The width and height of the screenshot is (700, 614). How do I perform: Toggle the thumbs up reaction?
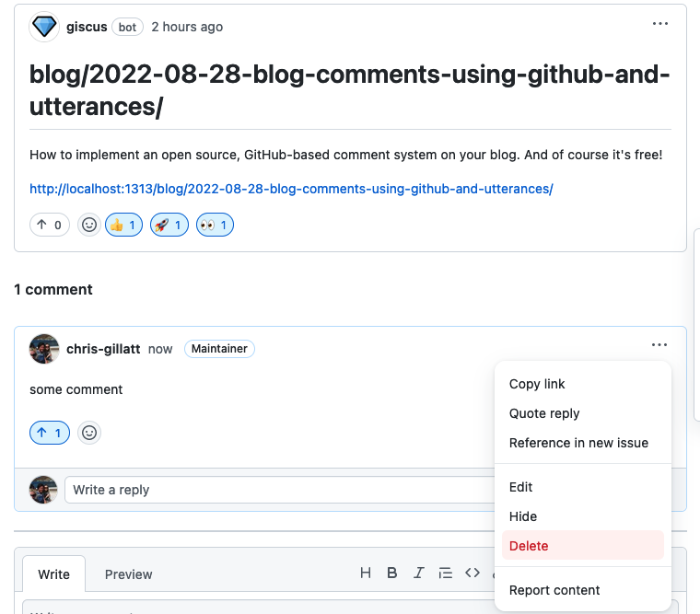(x=123, y=225)
